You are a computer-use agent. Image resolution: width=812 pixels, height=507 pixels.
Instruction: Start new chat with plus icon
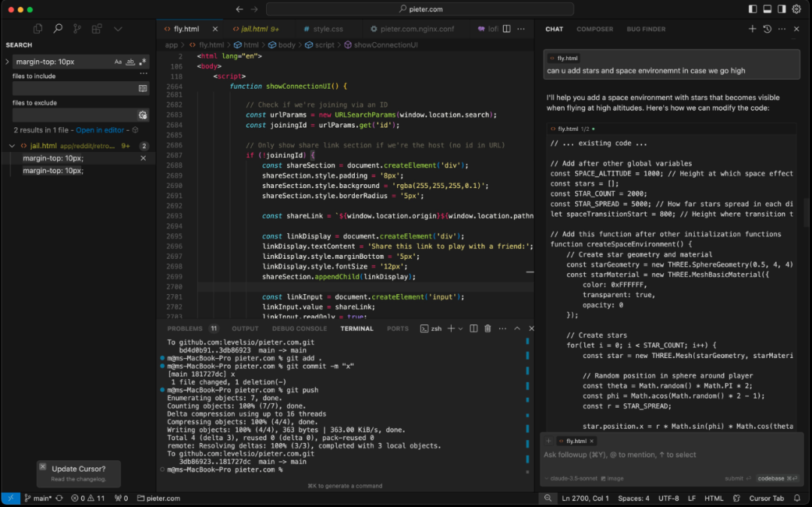coord(752,29)
